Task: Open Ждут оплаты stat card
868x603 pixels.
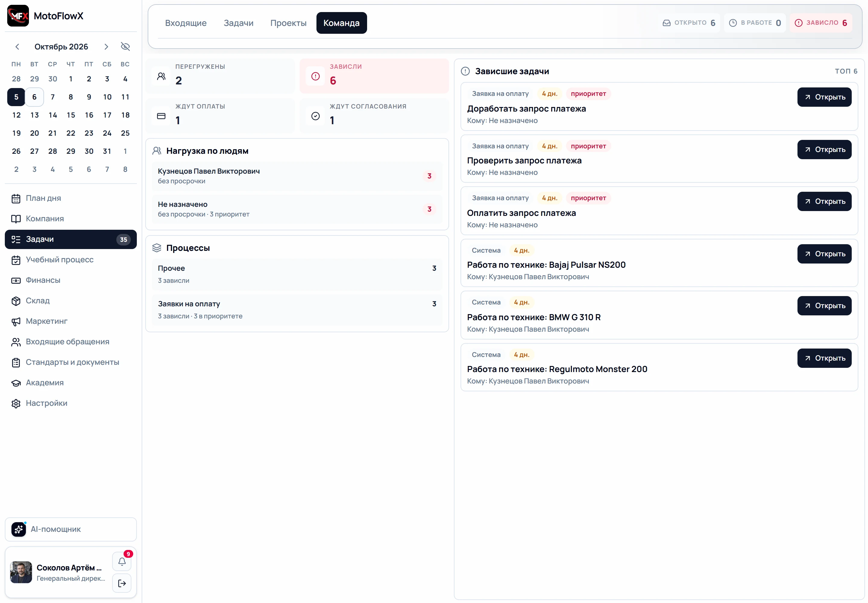Action: click(220, 115)
